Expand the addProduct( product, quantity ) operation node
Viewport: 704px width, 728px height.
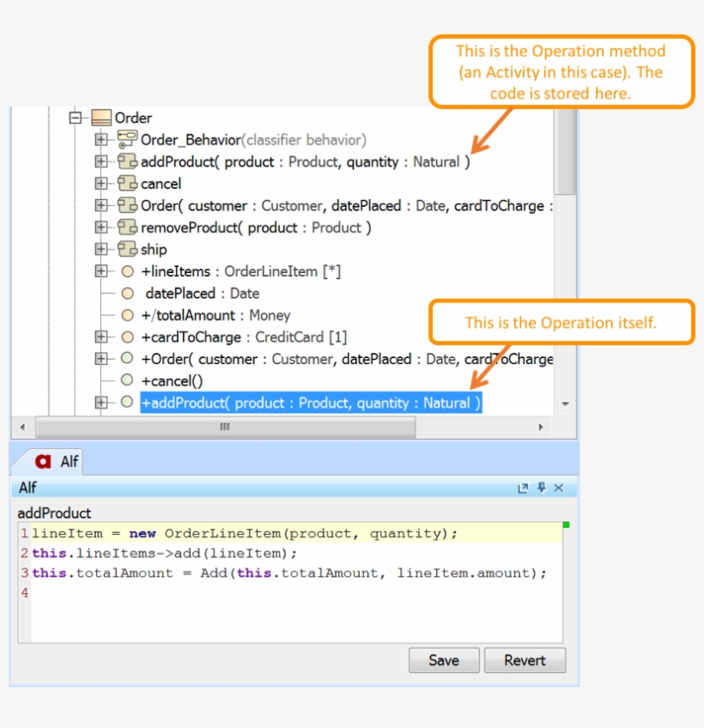click(100, 161)
